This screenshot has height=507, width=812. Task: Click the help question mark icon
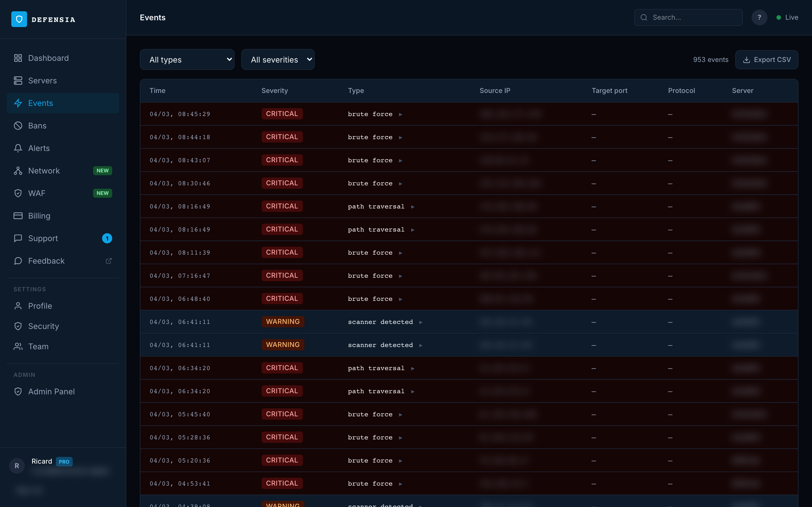[x=759, y=17]
